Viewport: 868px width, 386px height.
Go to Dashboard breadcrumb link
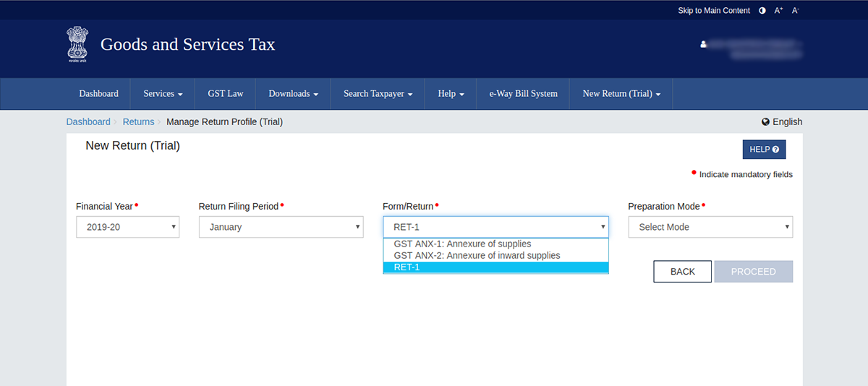pos(88,122)
